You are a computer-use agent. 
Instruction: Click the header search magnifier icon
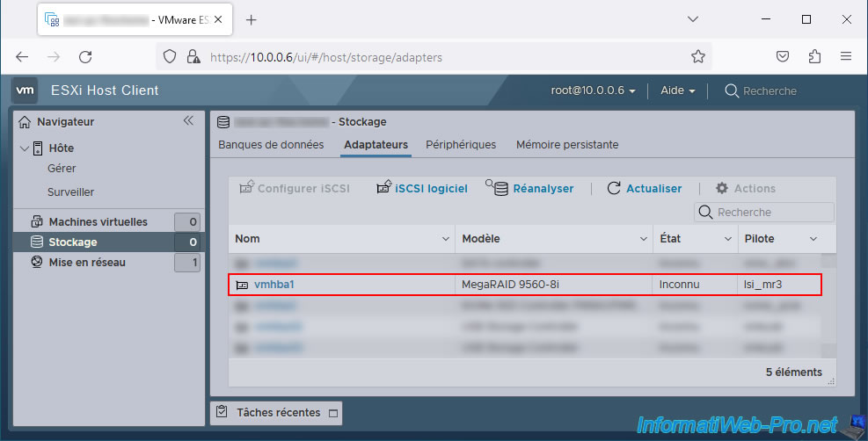[x=732, y=91]
